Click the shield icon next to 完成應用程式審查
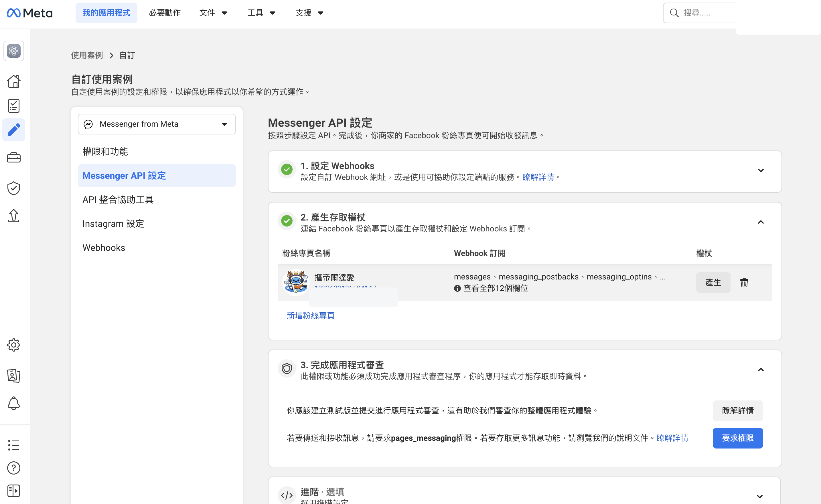 click(287, 368)
